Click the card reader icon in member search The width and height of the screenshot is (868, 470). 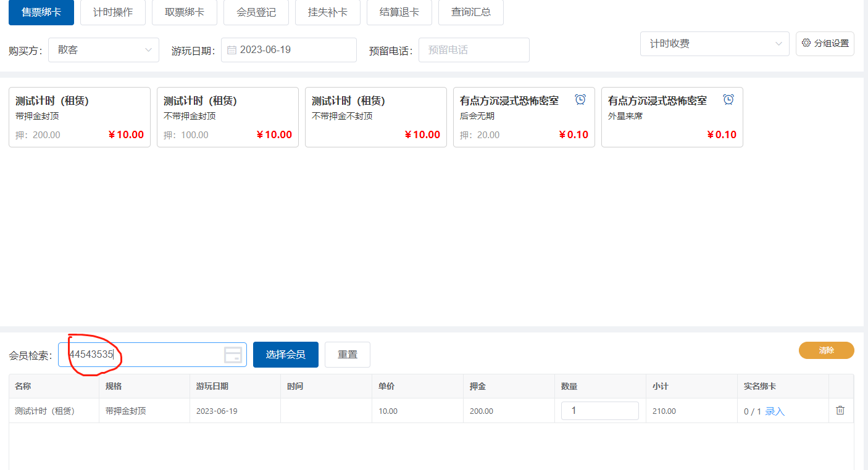[x=233, y=355]
